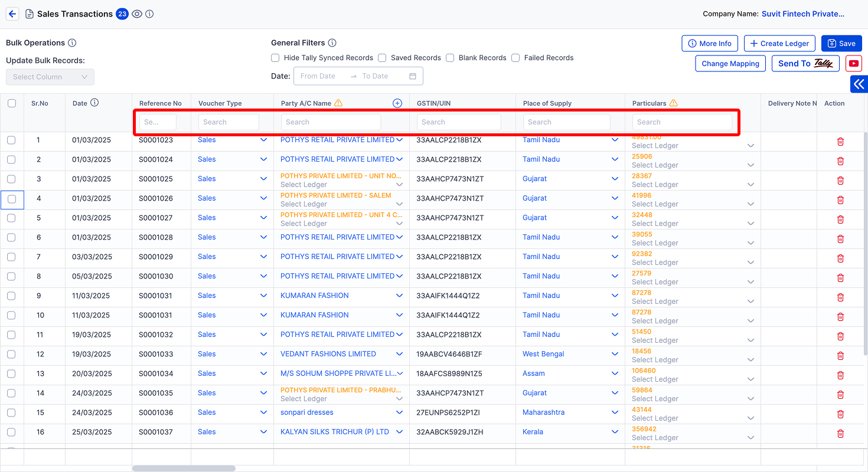This screenshot has height=472, width=868.
Task: Enable Hide Tally Synced Records checkbox
Action: (275, 58)
